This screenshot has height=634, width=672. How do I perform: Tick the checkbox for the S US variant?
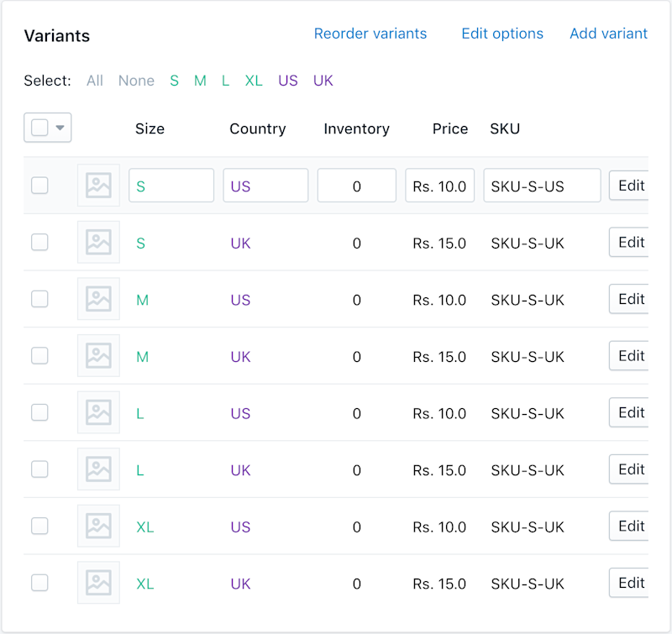point(39,186)
